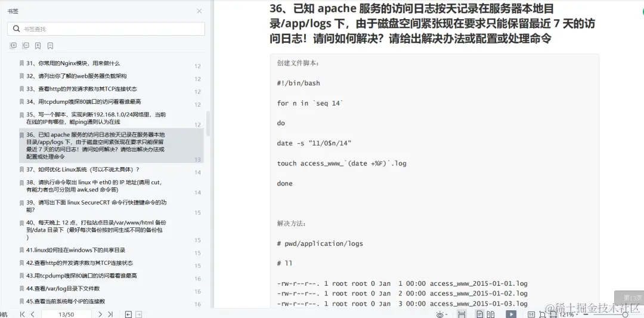Image resolution: width=644 pixels, height=318 pixels.
Task: Open bookmark 37、如何优化 Linux系统
Action: pyautogui.click(x=83, y=169)
